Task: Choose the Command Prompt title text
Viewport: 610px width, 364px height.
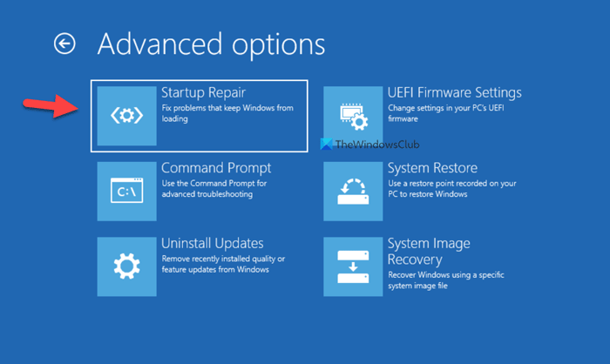Action: (216, 168)
